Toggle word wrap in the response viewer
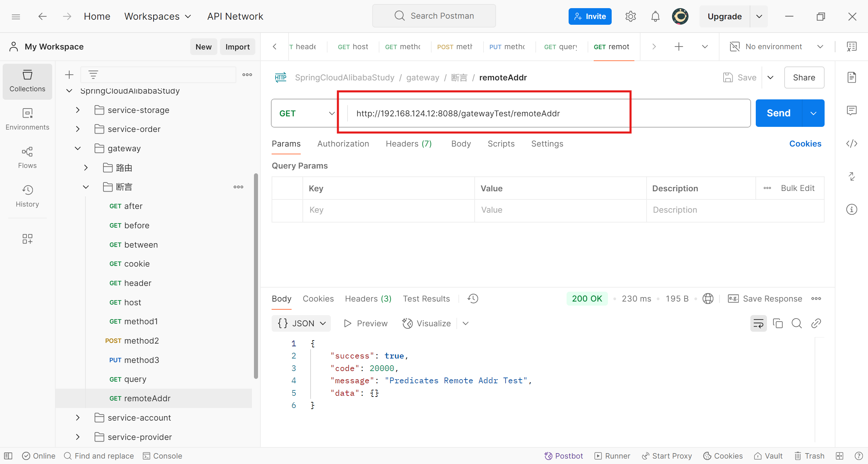This screenshot has width=868, height=464. [x=758, y=323]
